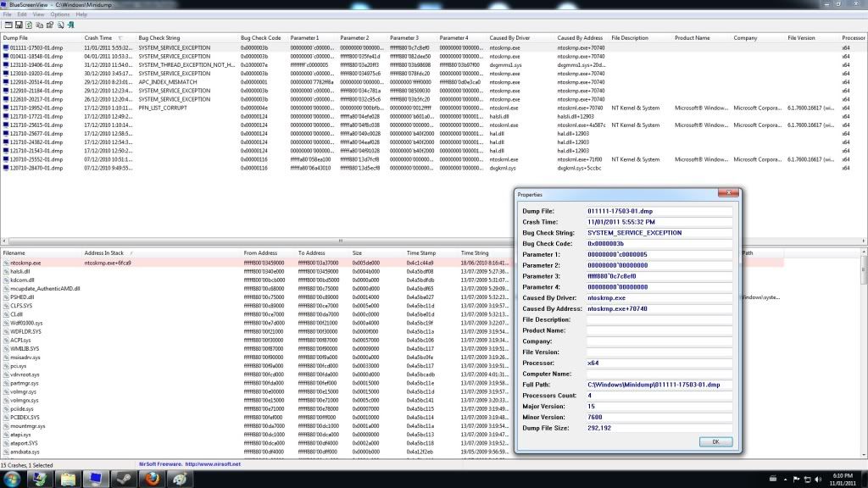Select the PFN_LIST_CORRUPT bug check cell

point(163,108)
